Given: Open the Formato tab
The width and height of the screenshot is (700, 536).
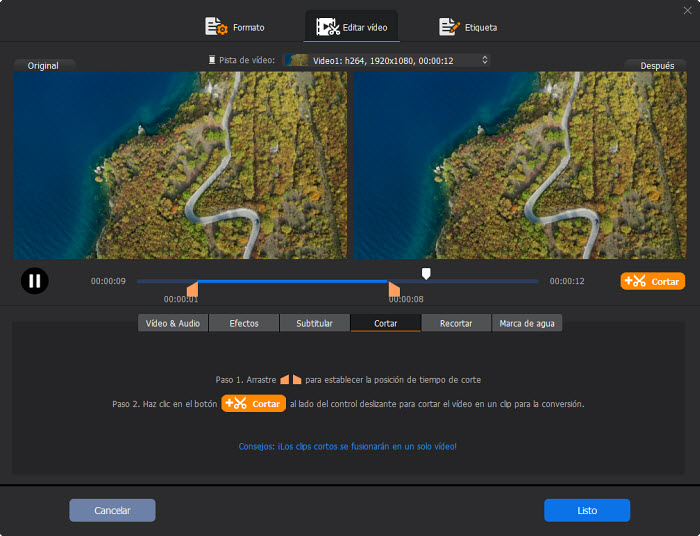Looking at the screenshot, I should [235, 27].
